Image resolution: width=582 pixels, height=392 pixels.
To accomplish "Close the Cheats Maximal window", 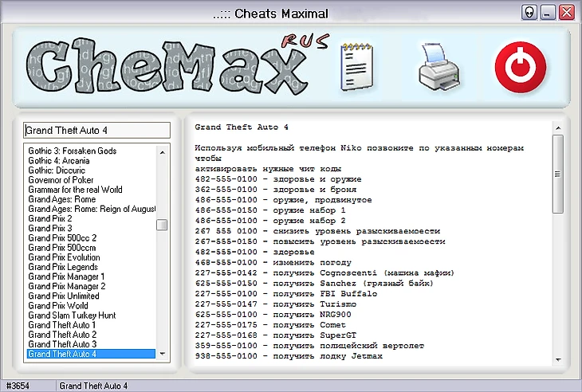I will pyautogui.click(x=566, y=13).
